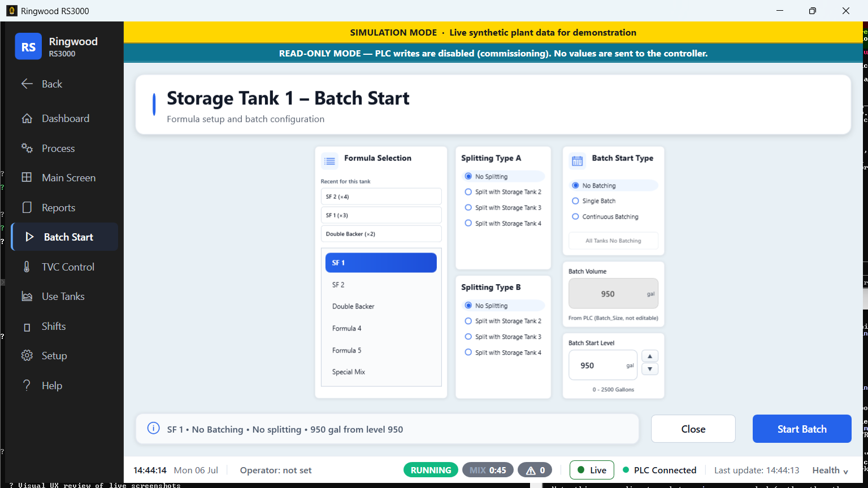Open Setup in the sidebar
Screen dimensions: 868x488
coord(64,356)
